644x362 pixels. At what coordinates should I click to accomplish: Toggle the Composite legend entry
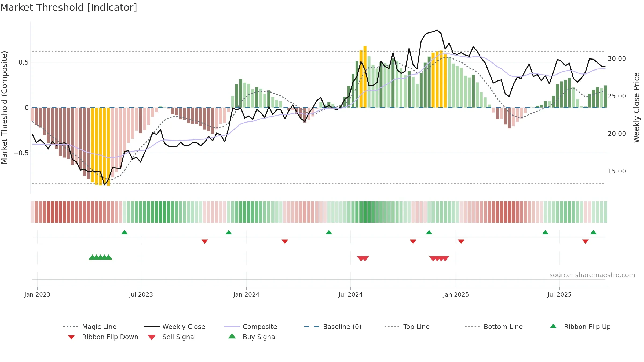(250, 327)
